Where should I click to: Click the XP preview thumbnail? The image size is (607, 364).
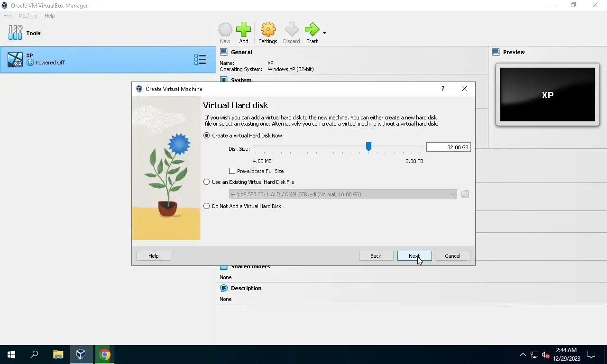pyautogui.click(x=548, y=95)
